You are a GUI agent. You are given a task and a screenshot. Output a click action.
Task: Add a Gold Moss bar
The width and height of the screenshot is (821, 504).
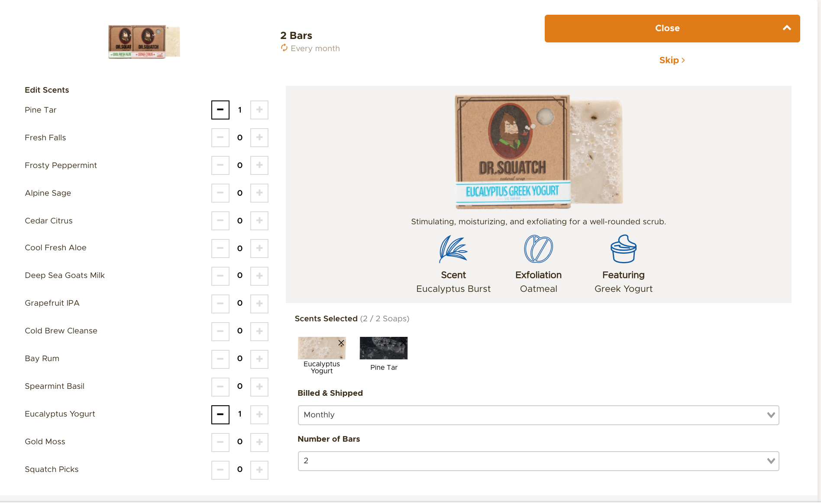click(259, 443)
